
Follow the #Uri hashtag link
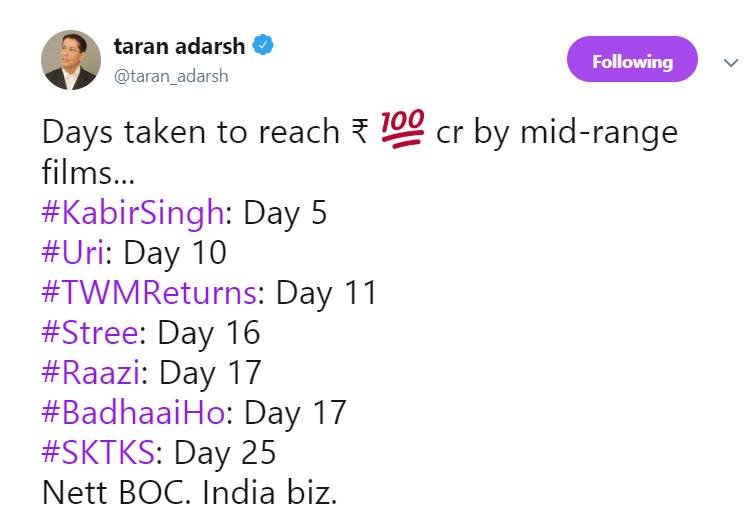76,253
